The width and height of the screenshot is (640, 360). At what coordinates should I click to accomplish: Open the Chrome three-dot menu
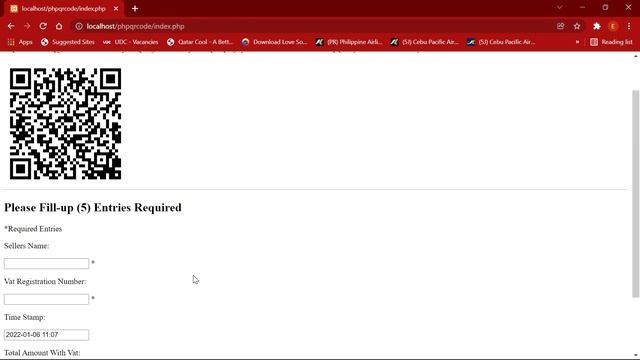click(x=629, y=26)
